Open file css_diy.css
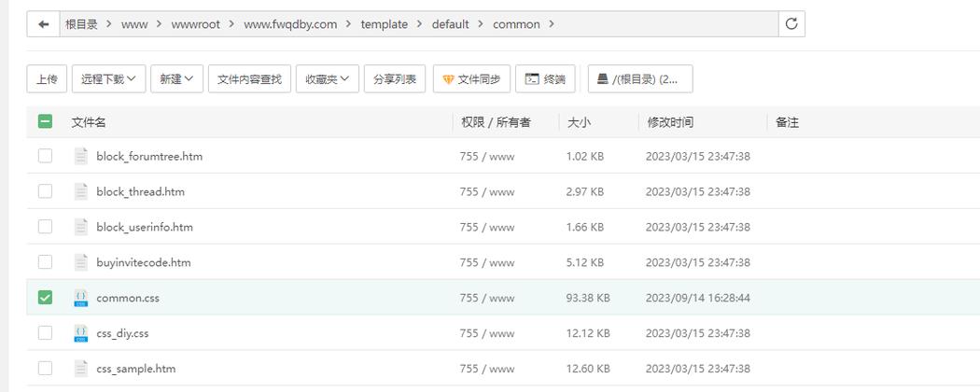980x392 pixels. (122, 333)
